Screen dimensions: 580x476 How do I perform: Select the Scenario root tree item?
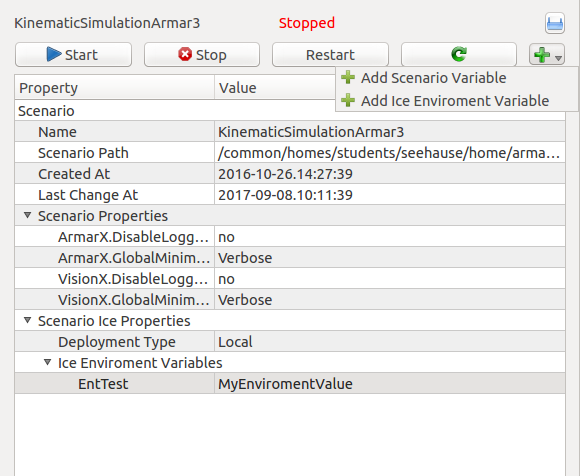[46, 111]
